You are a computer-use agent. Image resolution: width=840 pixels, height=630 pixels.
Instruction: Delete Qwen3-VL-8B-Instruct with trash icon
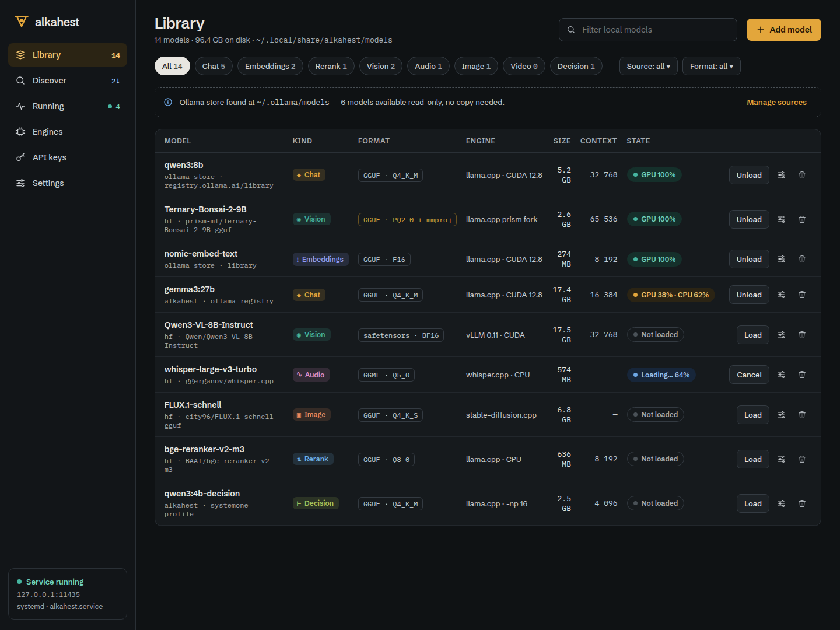802,335
